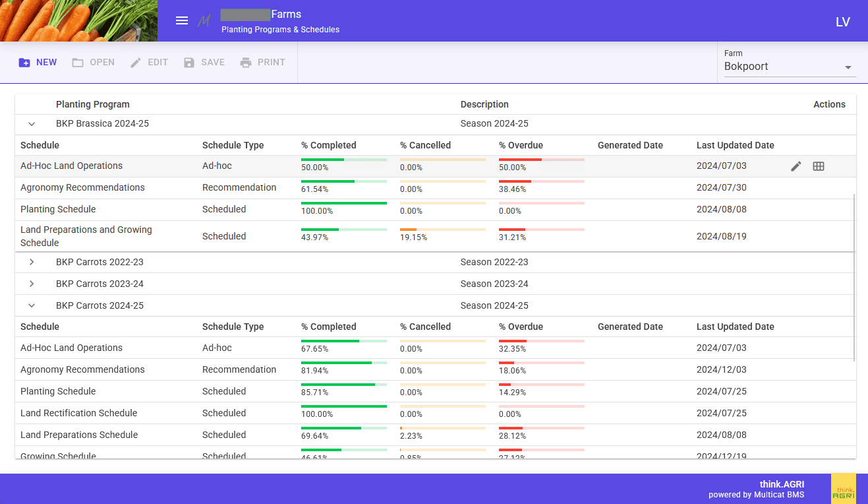The height and width of the screenshot is (504, 868).
Task: Click the think.AGRI logo in footer
Action: point(843,489)
